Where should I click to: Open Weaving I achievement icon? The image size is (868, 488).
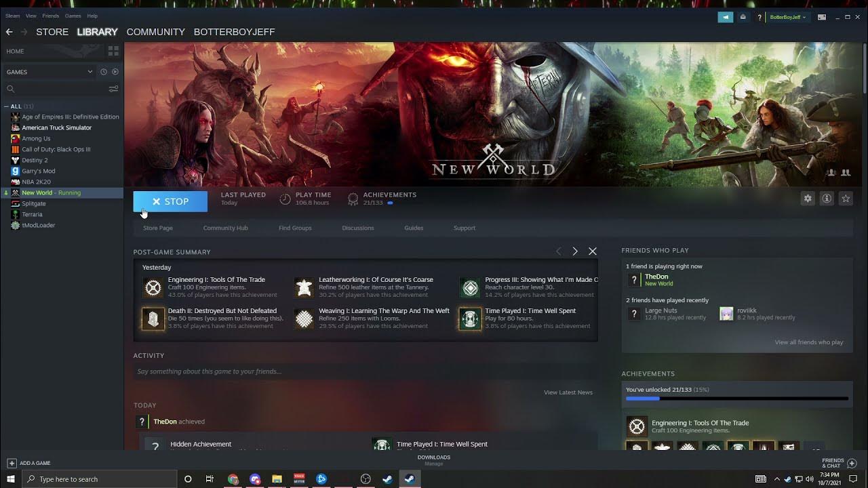click(x=304, y=319)
